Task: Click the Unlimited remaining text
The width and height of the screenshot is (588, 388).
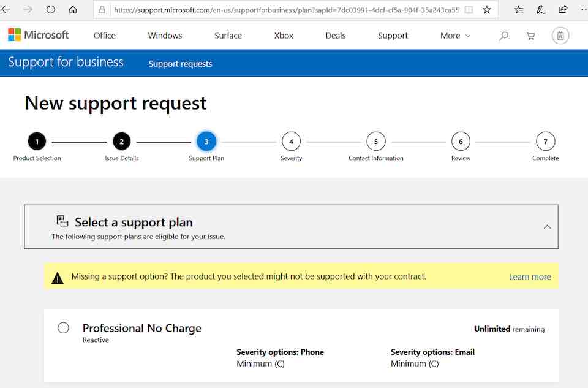Action: coord(509,329)
